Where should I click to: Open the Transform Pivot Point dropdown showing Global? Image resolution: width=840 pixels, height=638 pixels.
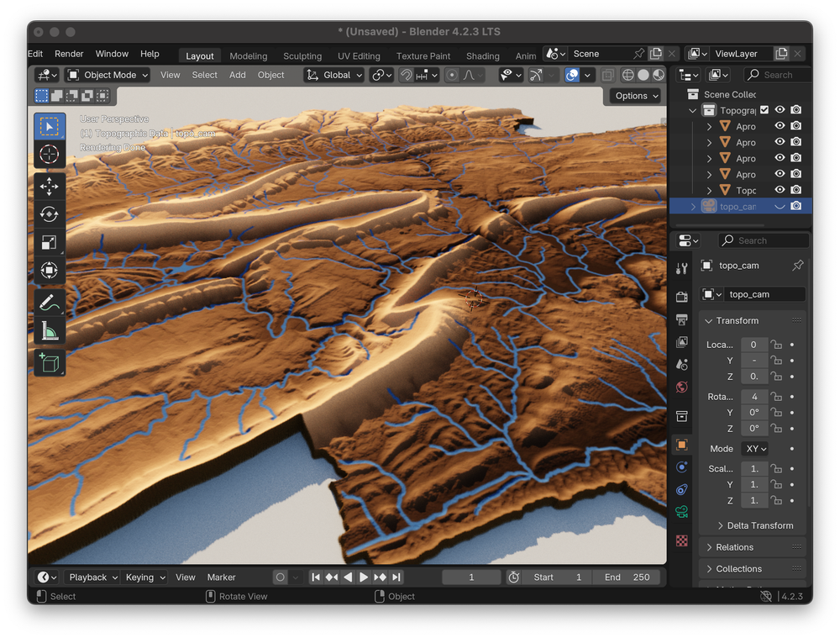(x=333, y=75)
